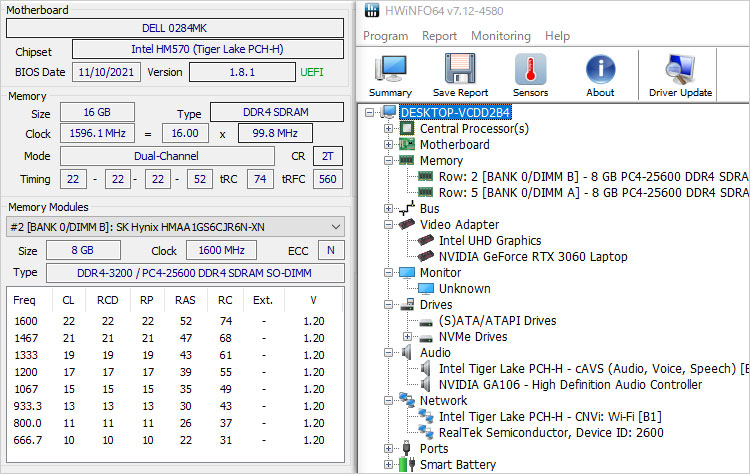750x474 pixels.
Task: Collapse the Memory tree node
Action: (x=389, y=160)
